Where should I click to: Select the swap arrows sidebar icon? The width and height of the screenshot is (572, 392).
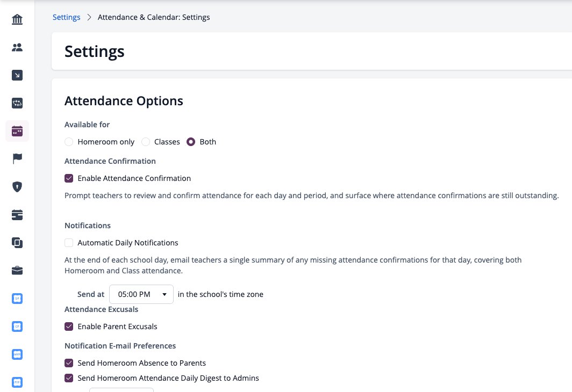click(x=17, y=103)
